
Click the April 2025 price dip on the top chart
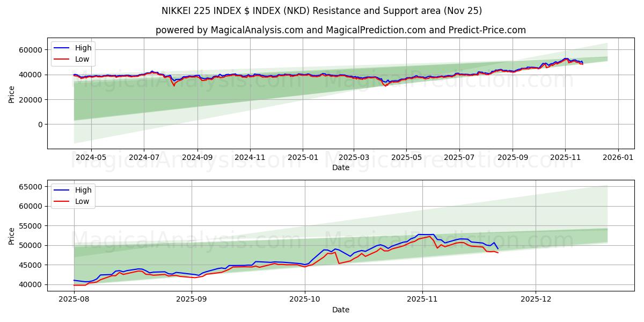(384, 85)
